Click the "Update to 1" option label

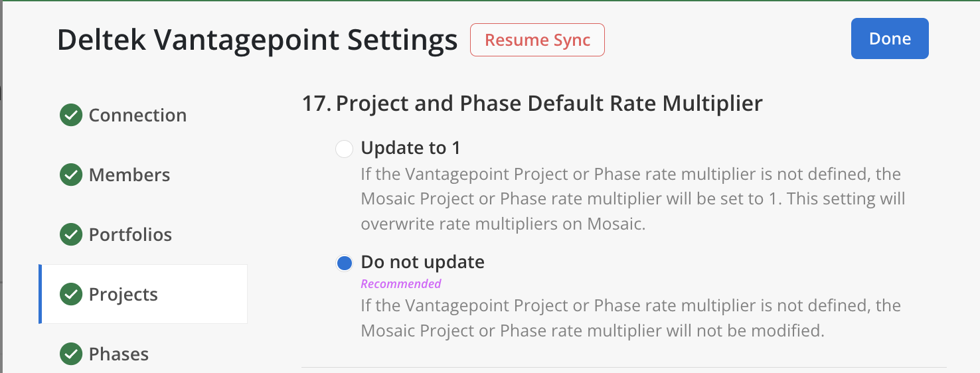tap(410, 148)
